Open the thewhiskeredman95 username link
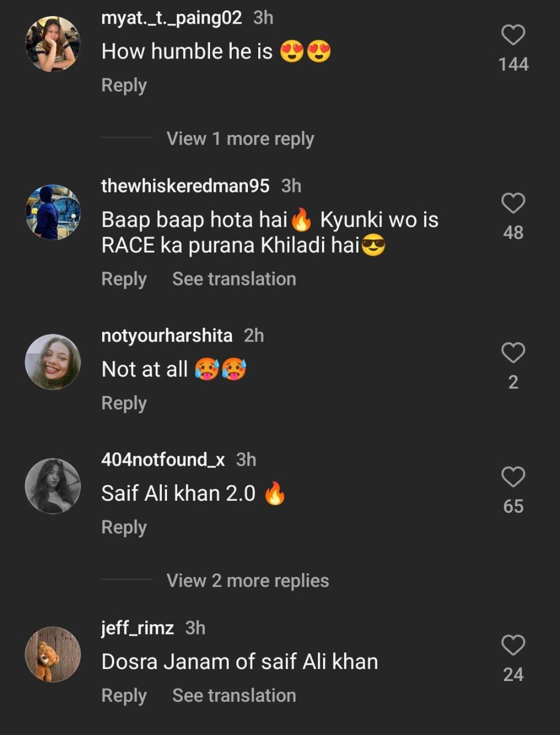The image size is (560, 735). pos(185,186)
